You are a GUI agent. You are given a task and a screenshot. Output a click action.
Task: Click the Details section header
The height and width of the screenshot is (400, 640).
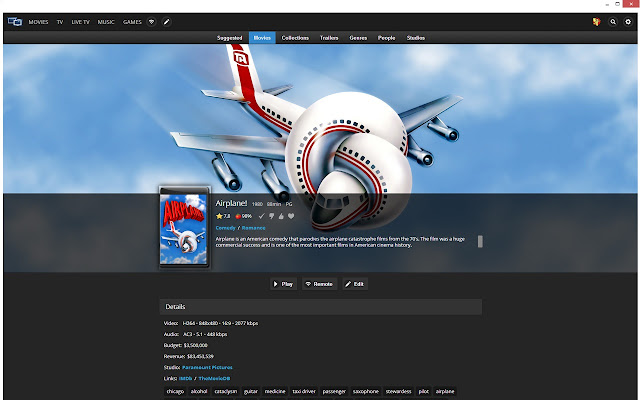320,307
